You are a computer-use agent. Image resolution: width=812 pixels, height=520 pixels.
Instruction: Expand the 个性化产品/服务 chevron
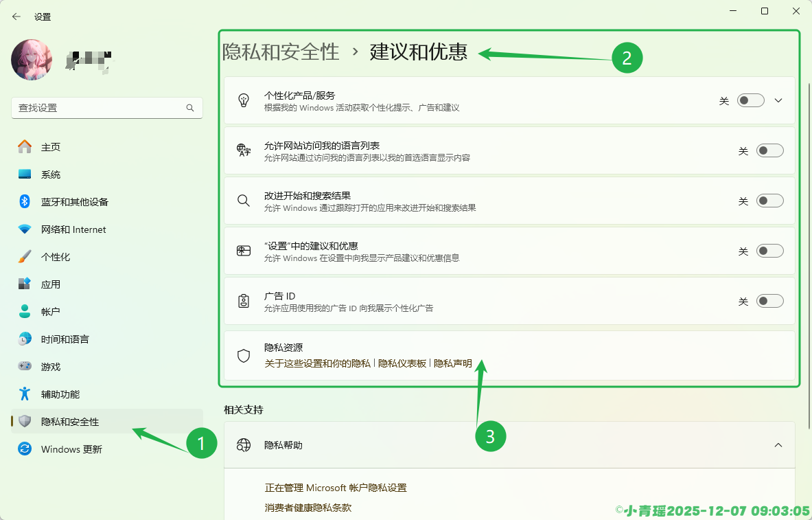778,100
